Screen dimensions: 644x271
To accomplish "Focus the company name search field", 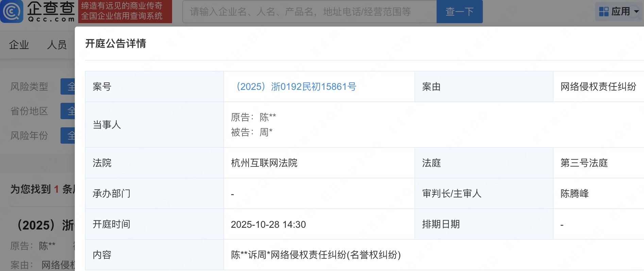I will pyautogui.click(x=309, y=12).
